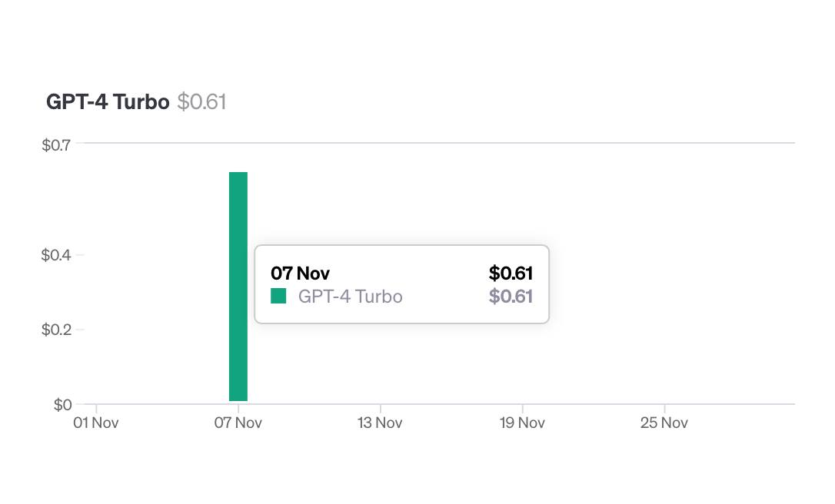Click the x-axis tick mark above 25 Nov
Viewport: 835px width, 504px height.
[x=665, y=408]
